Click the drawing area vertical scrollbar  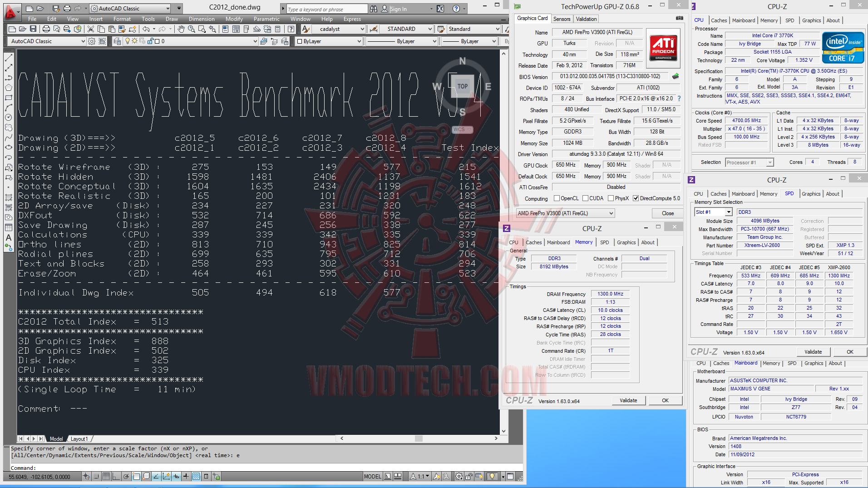point(503,242)
